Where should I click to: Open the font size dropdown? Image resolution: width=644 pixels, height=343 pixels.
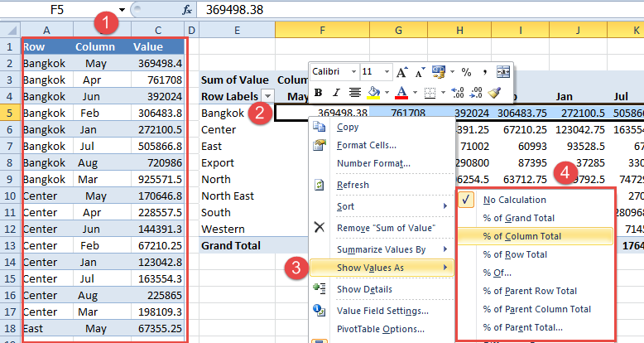coord(388,72)
